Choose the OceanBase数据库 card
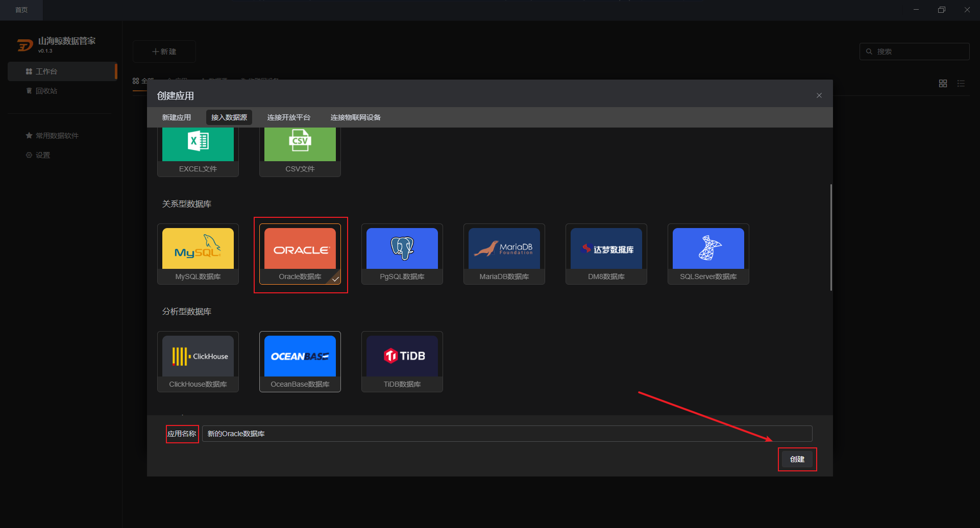This screenshot has height=528, width=980. pyautogui.click(x=300, y=362)
